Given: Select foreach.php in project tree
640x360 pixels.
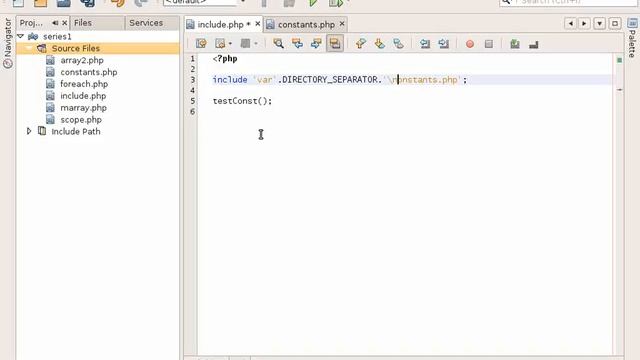Looking at the screenshot, I should tap(84, 84).
